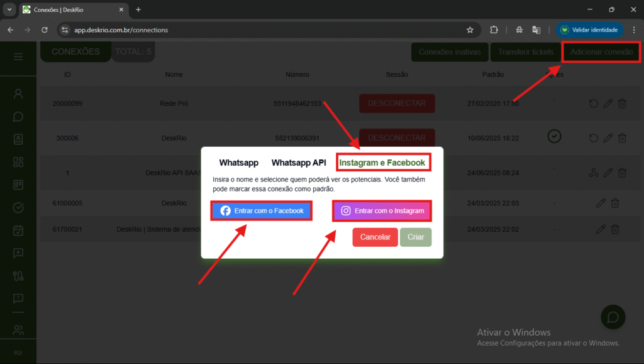Click the Ke user label in sidebar
The height and width of the screenshot is (364, 644).
click(18, 353)
